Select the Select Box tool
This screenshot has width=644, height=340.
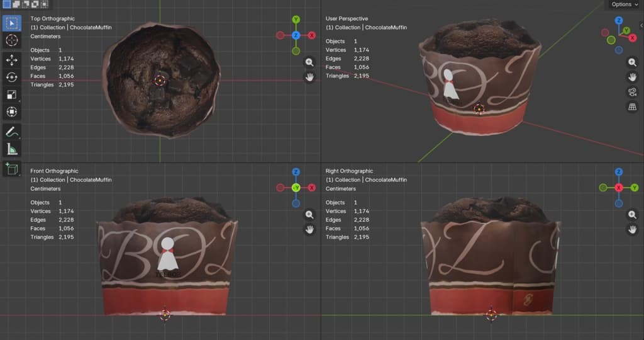coord(11,23)
